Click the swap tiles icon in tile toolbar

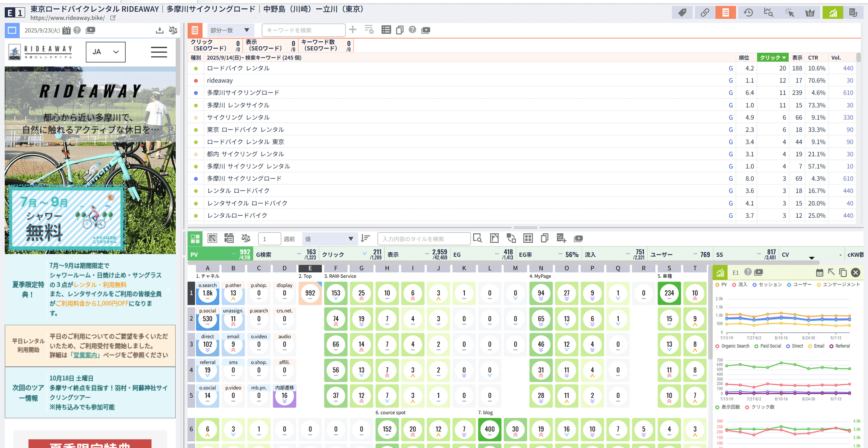coord(511,238)
